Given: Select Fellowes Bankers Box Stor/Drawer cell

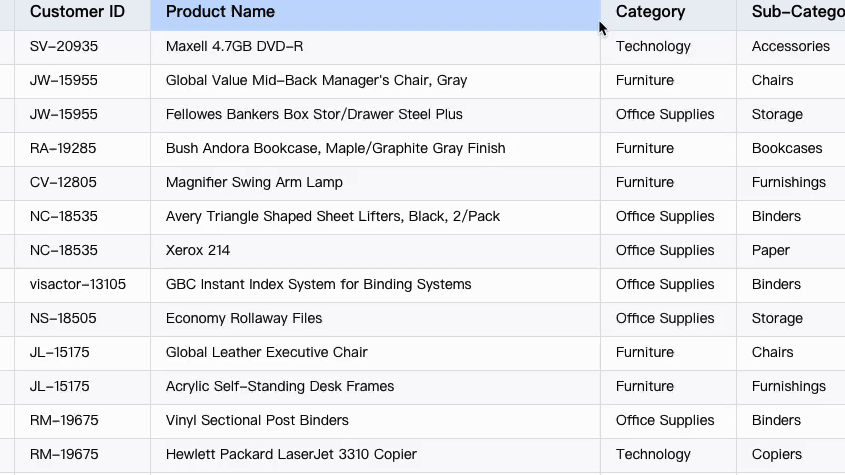Looking at the screenshot, I should [x=314, y=115].
